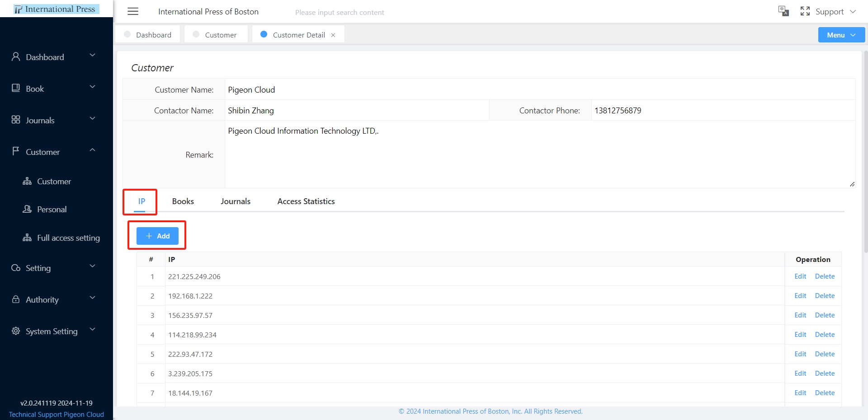This screenshot has height=420, width=868.
Task: Switch to the Dashboard page tab
Action: pos(147,34)
